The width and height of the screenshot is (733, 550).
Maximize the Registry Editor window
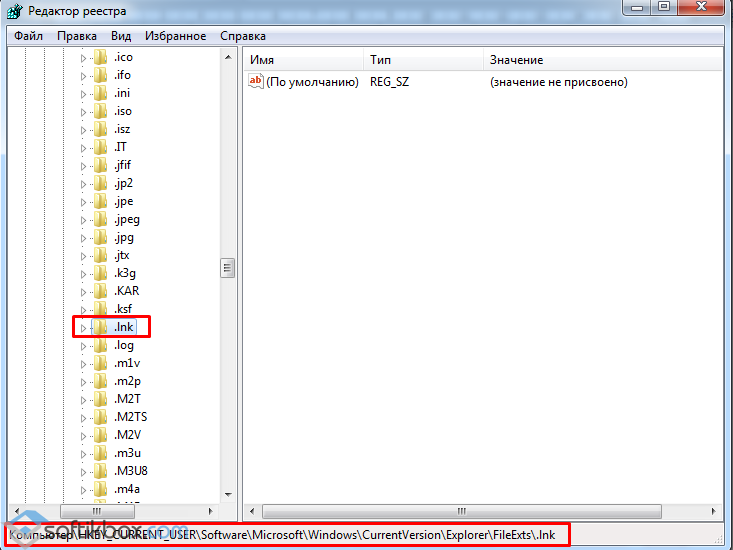pyautogui.click(x=664, y=7)
